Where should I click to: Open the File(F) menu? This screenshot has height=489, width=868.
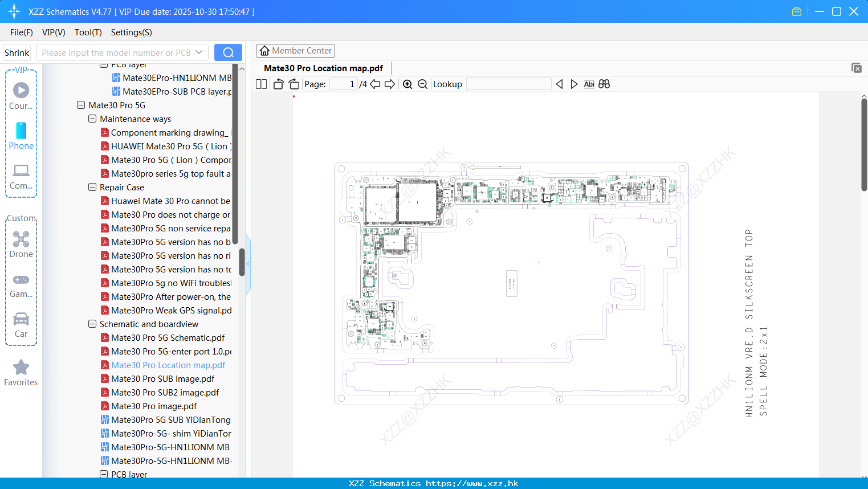(22, 32)
